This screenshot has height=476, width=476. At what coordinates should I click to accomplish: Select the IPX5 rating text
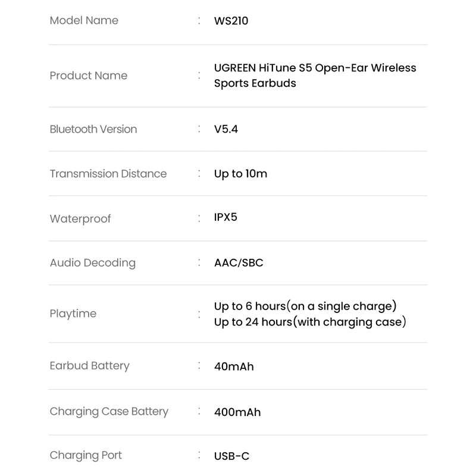coord(226,217)
